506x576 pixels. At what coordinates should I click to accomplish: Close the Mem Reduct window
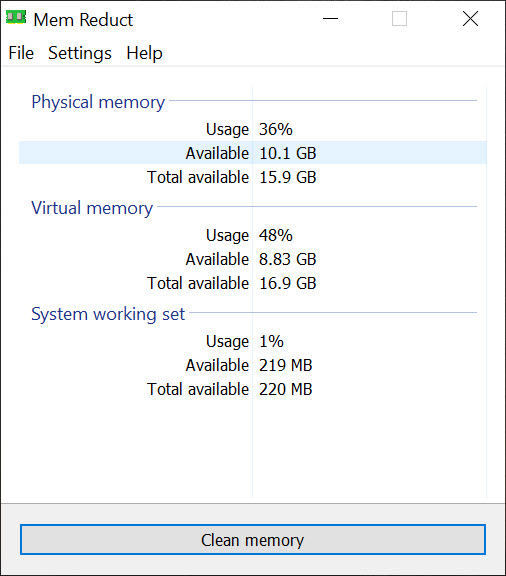pyautogui.click(x=470, y=18)
